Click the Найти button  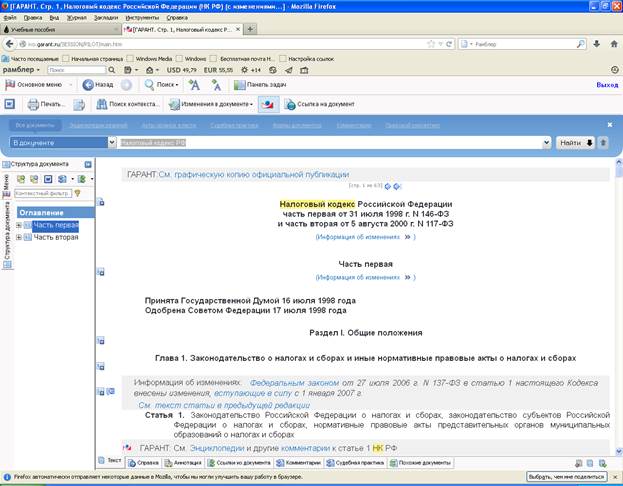[575, 143]
